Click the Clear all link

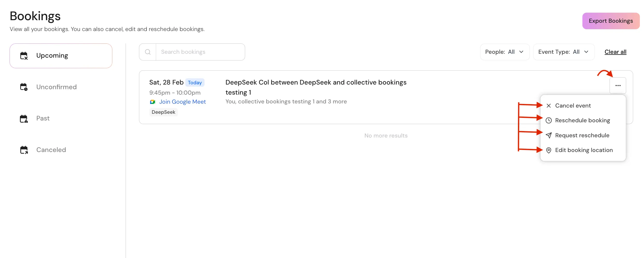point(615,52)
